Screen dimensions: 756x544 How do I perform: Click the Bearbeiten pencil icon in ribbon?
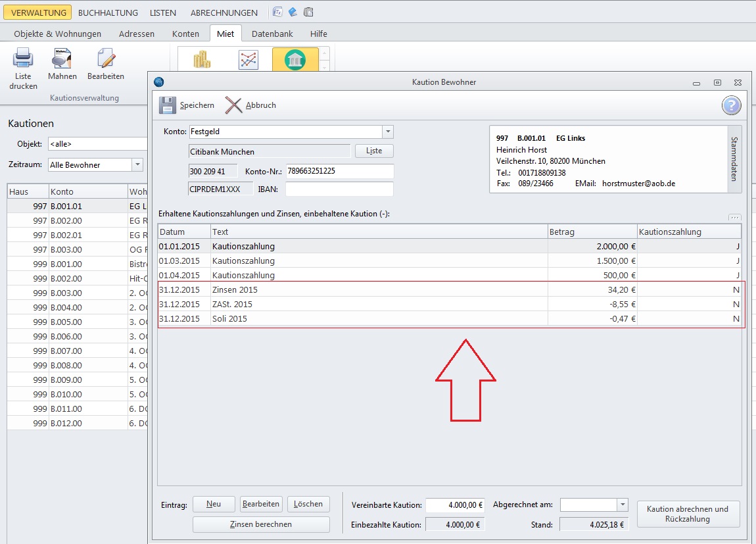(x=105, y=60)
